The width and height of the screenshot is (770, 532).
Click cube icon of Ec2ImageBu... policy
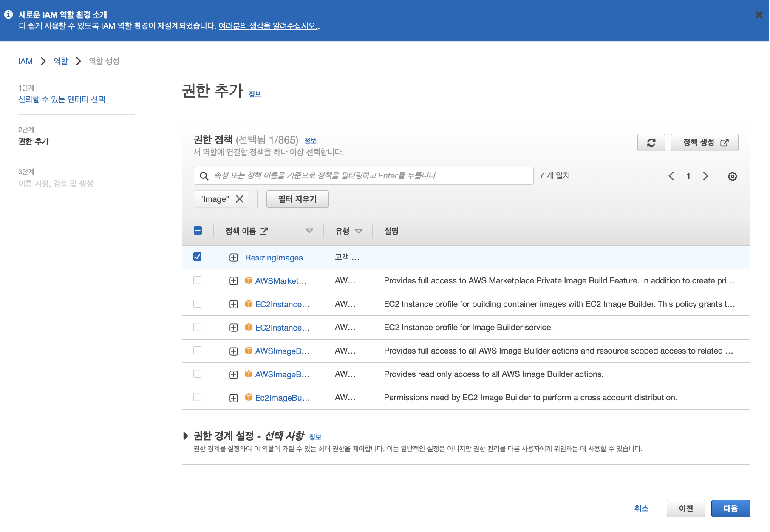coord(249,397)
